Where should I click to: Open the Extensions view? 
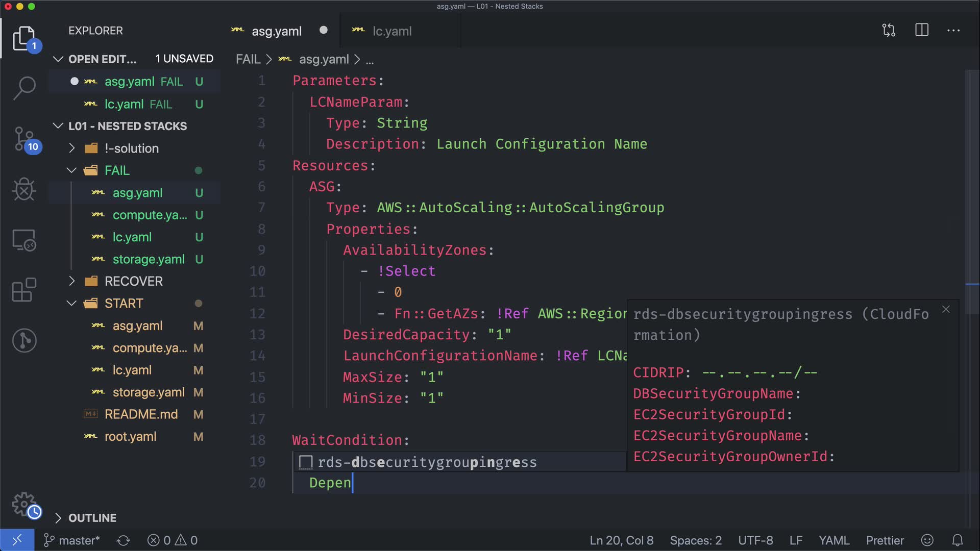(x=24, y=290)
